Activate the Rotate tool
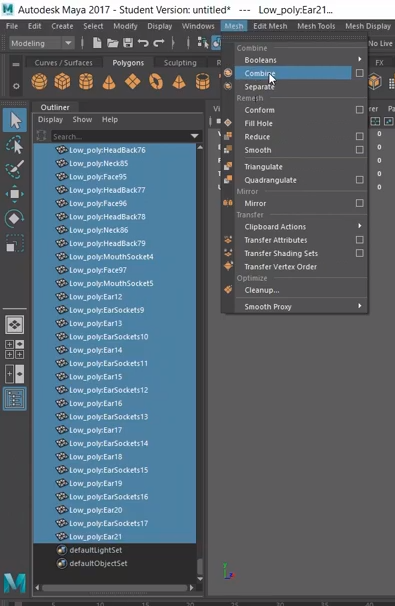Screen dimensions: 395x606 pyautogui.click(x=15, y=218)
